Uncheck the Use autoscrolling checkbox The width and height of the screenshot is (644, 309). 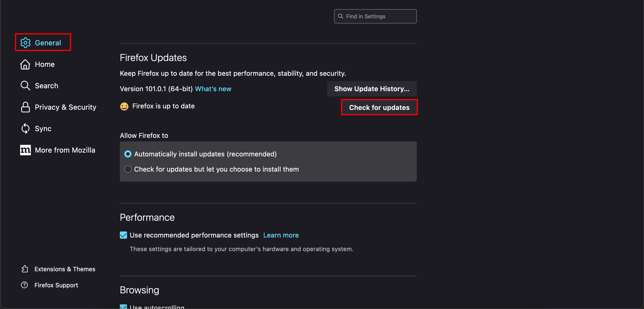point(123,307)
